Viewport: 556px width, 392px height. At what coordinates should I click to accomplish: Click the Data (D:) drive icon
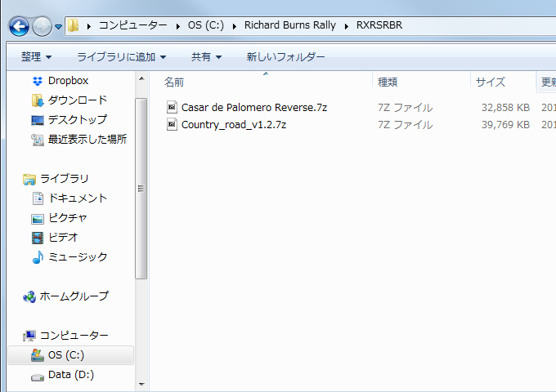tap(38, 378)
